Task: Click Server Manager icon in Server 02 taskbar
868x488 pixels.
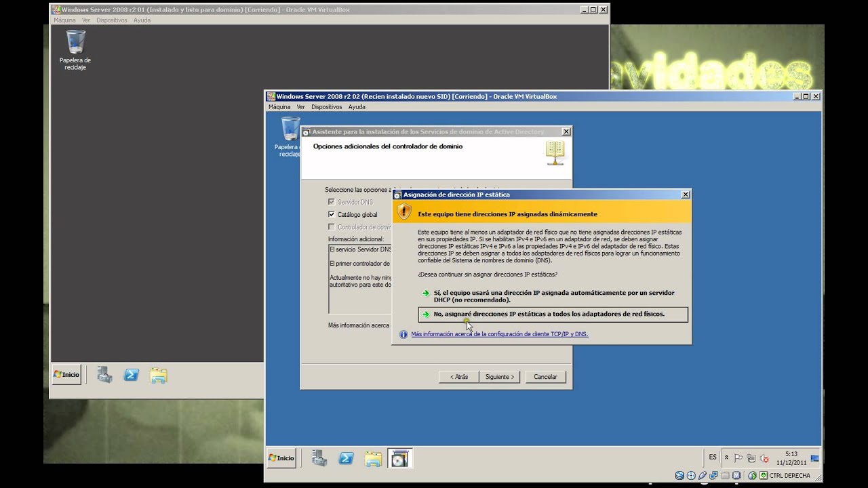Action: click(x=319, y=459)
